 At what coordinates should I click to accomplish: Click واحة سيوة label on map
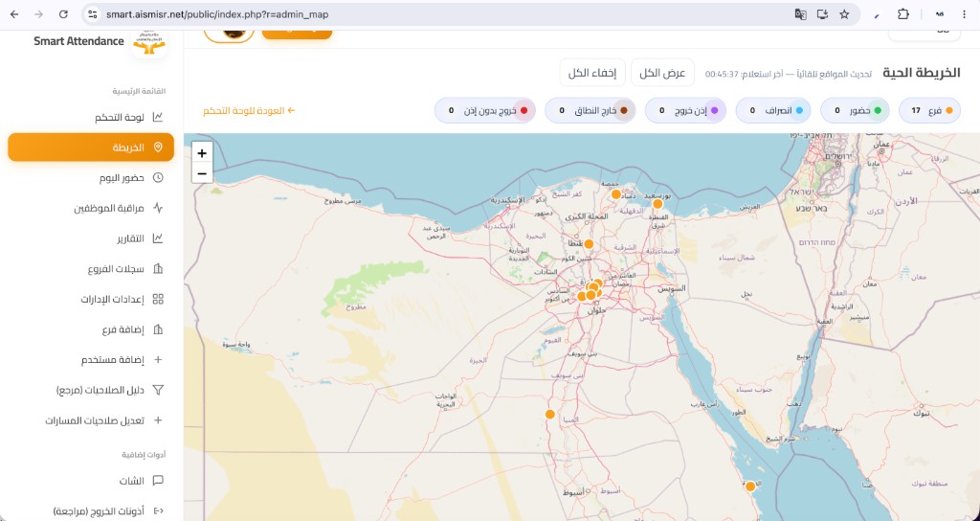236,345
